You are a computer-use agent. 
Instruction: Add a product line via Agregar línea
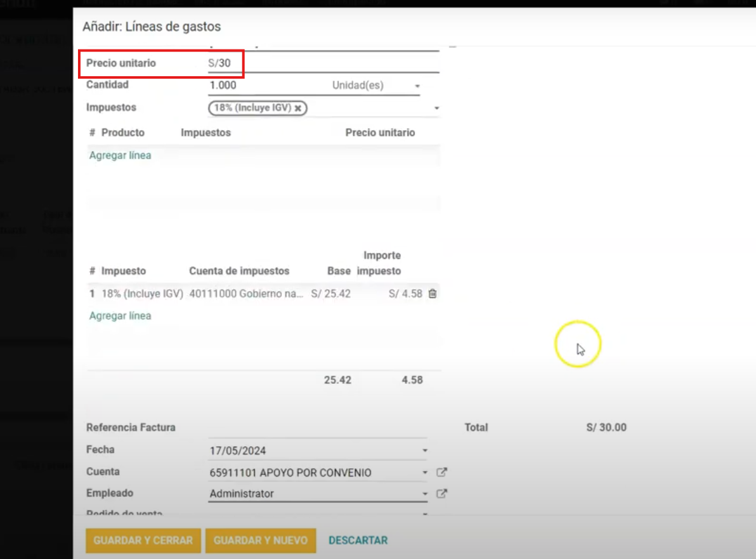(x=120, y=155)
